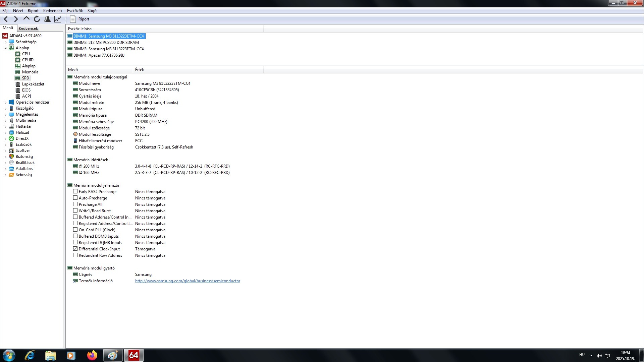The height and width of the screenshot is (362, 644).
Task: Switch to the Kedvencek tab
Action: click(28, 28)
